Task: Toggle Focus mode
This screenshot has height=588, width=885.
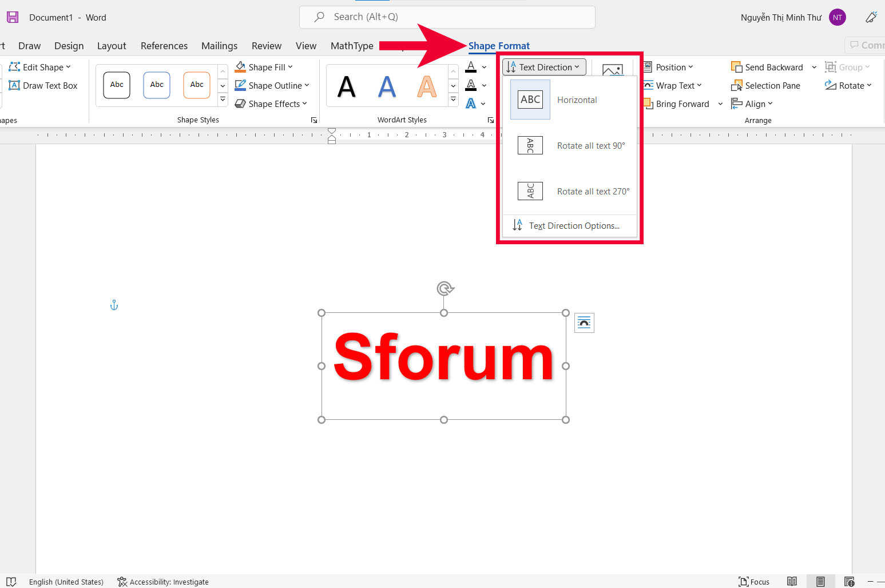Action: [754, 582]
